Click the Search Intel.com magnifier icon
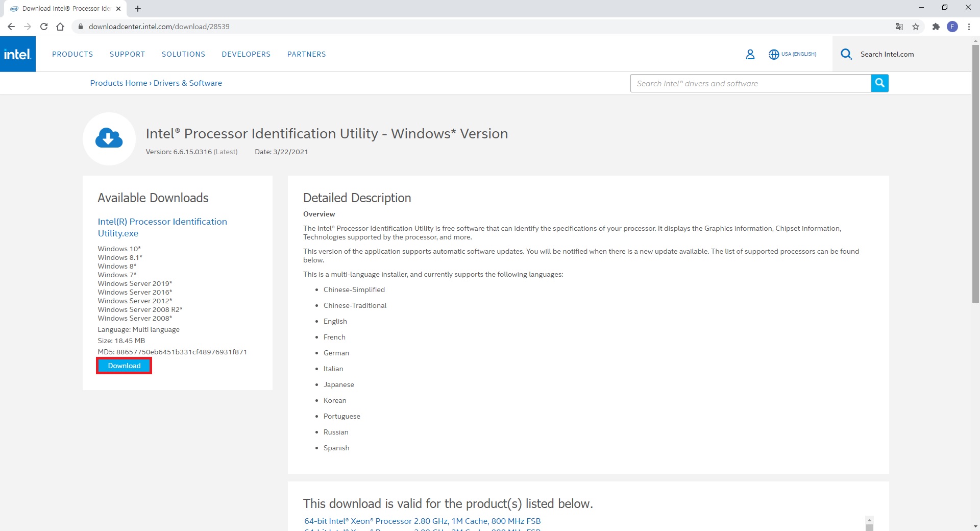 [x=846, y=54]
